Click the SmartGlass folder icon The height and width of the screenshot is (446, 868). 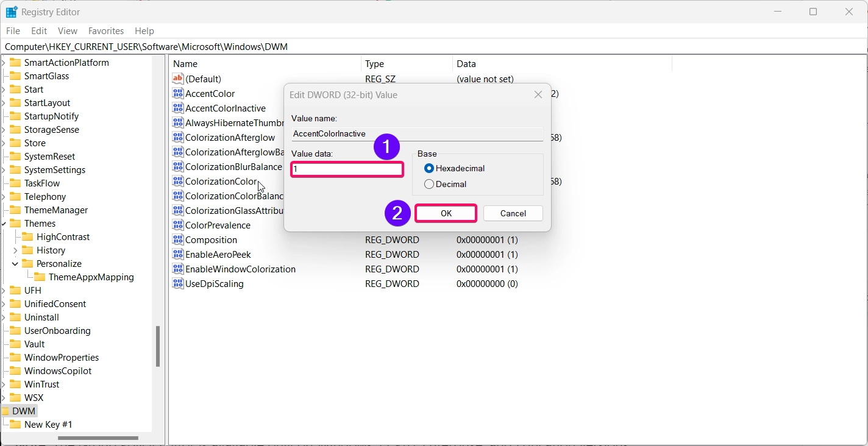pos(15,76)
